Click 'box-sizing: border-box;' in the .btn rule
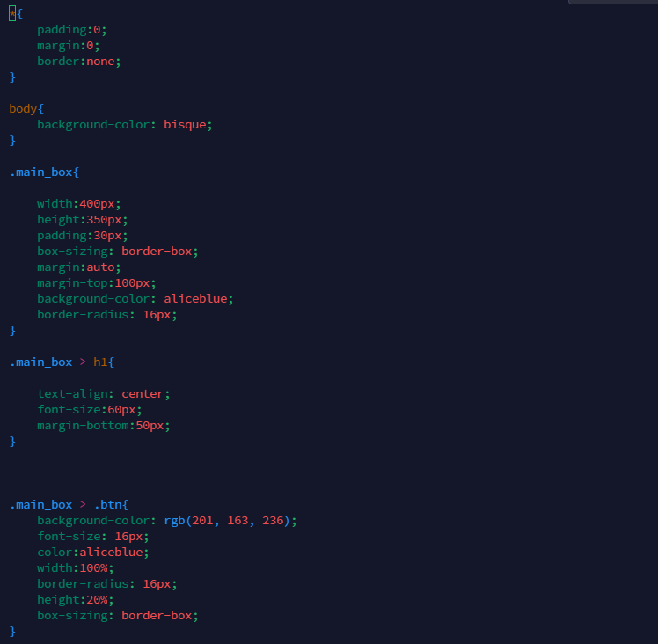Image resolution: width=658 pixels, height=644 pixels. 118,616
